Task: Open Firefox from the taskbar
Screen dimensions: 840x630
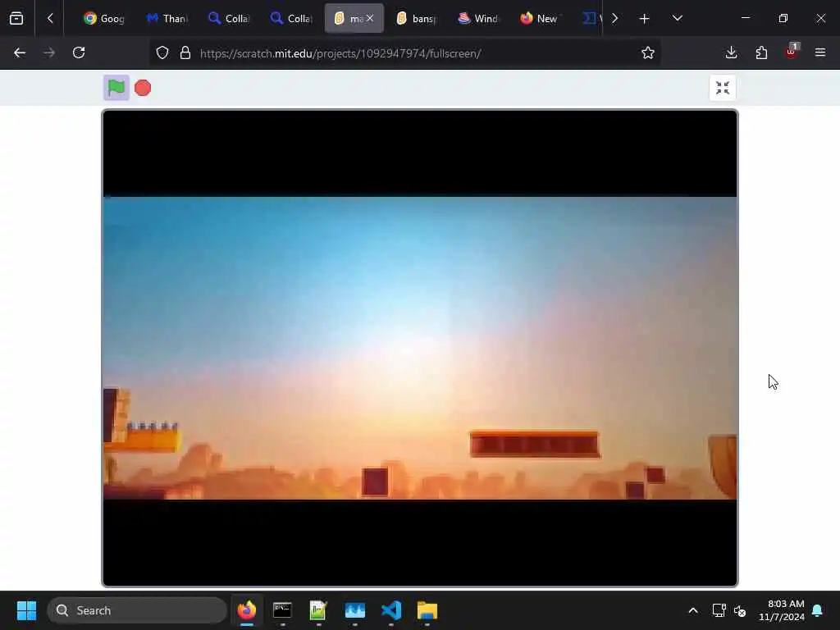Action: [246, 610]
